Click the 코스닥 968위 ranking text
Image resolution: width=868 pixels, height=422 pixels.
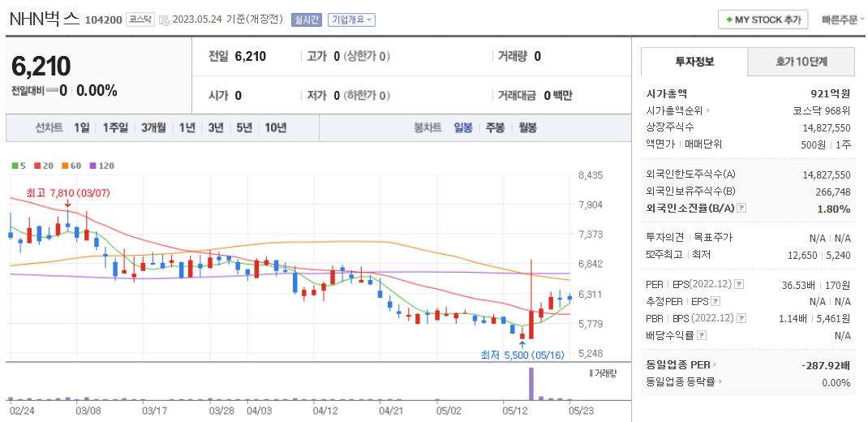pos(822,110)
